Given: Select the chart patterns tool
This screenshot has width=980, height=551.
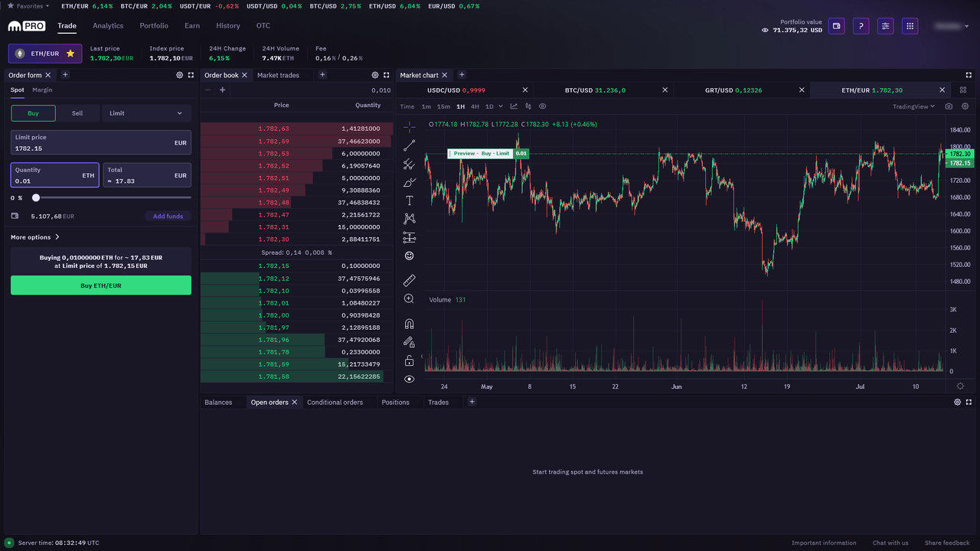Looking at the screenshot, I should [x=409, y=219].
